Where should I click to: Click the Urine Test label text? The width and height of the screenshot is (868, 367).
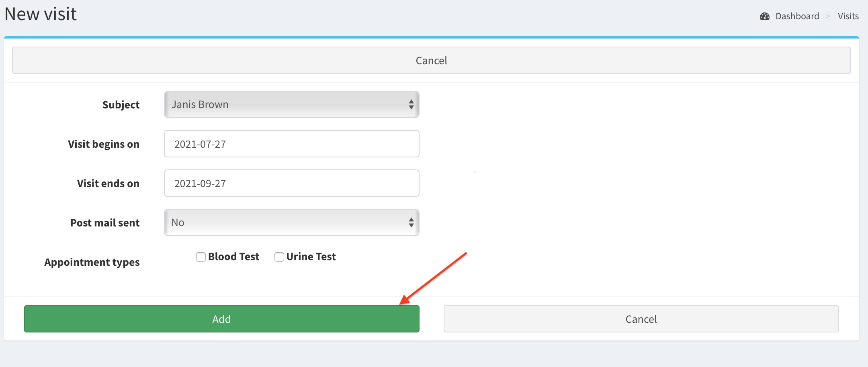(x=311, y=257)
